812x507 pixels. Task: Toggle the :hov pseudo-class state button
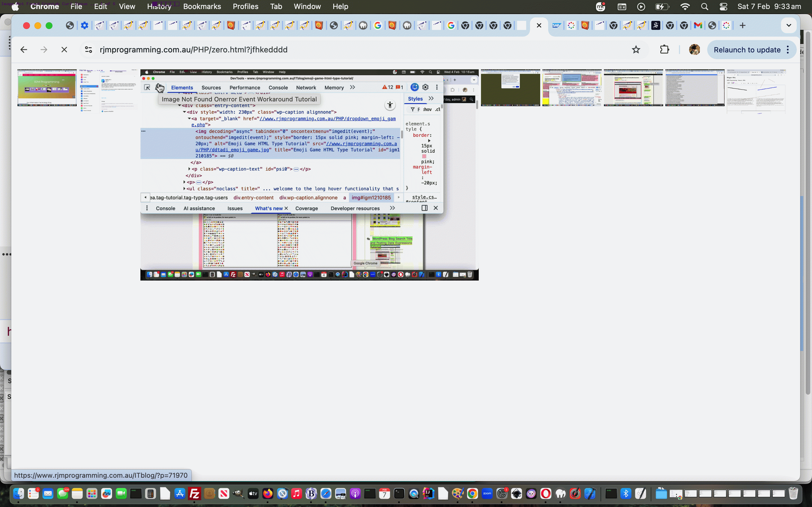click(428, 109)
